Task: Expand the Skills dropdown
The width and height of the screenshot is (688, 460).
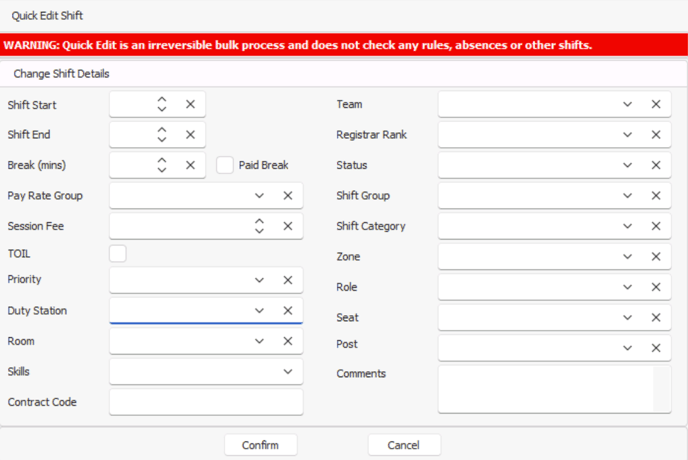Action: point(288,372)
